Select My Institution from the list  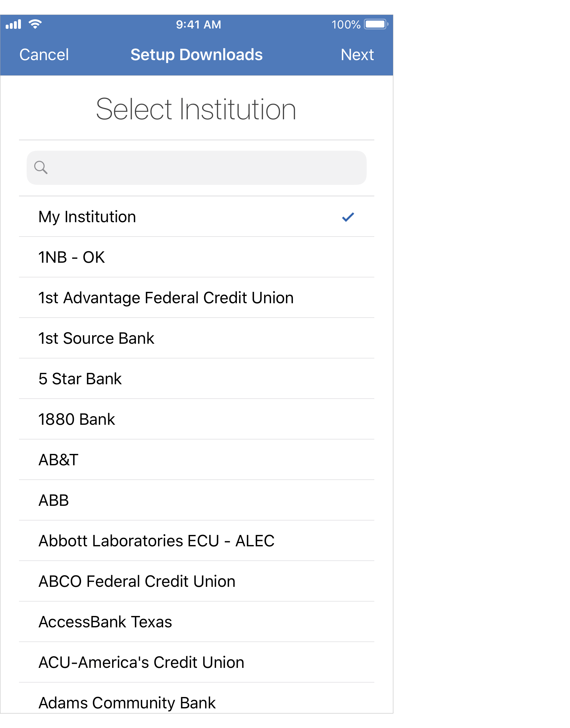click(134, 217)
